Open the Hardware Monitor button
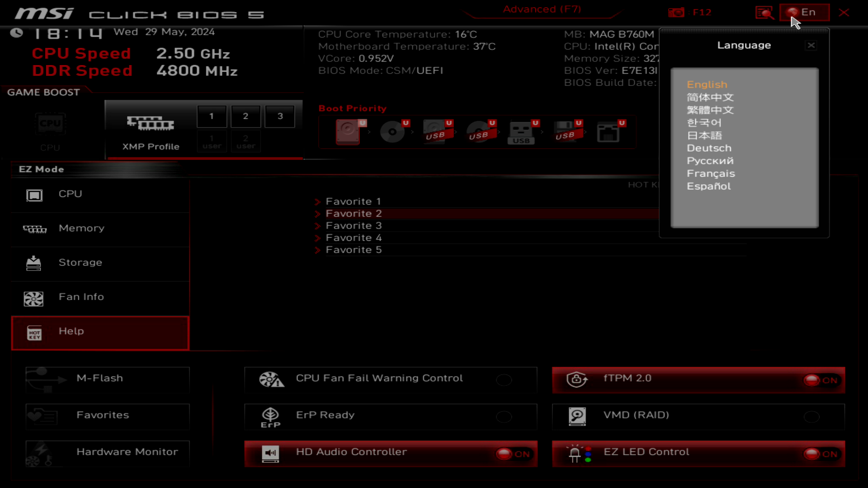 tap(108, 452)
